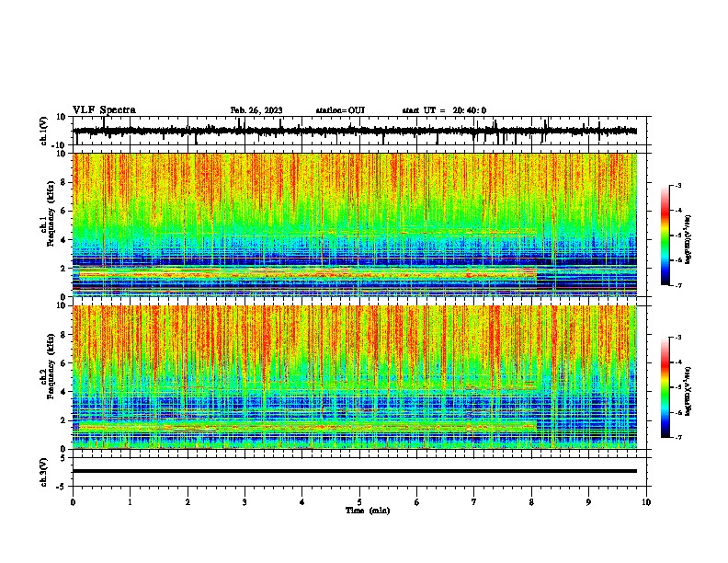Click the "-3" label on ch.2 color bar
Image resolution: width=728 pixels, height=563 pixels.
678,338
